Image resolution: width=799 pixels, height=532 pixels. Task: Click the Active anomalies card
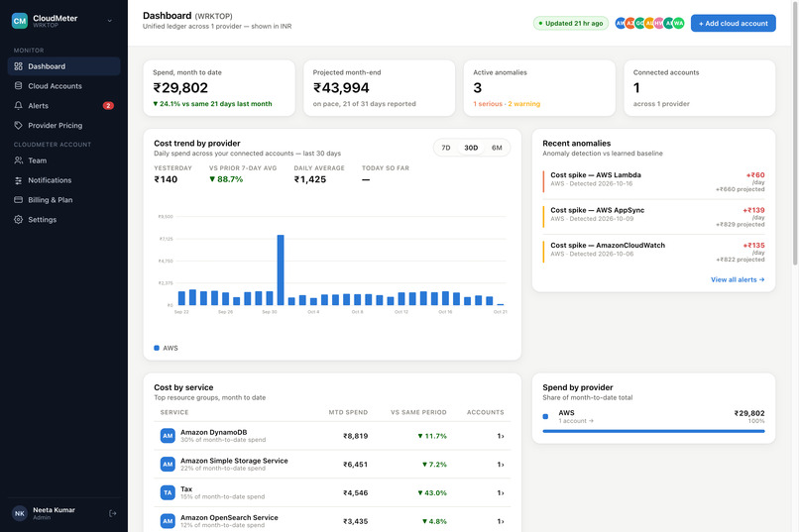539,88
